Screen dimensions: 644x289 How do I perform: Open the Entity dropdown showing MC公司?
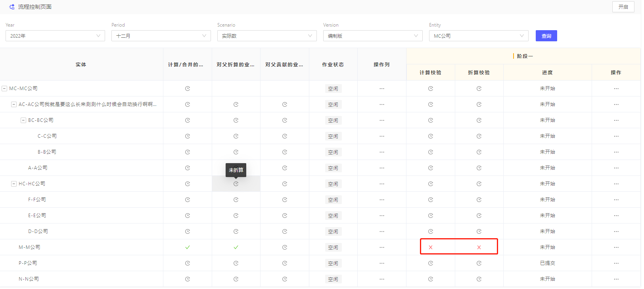pos(479,36)
